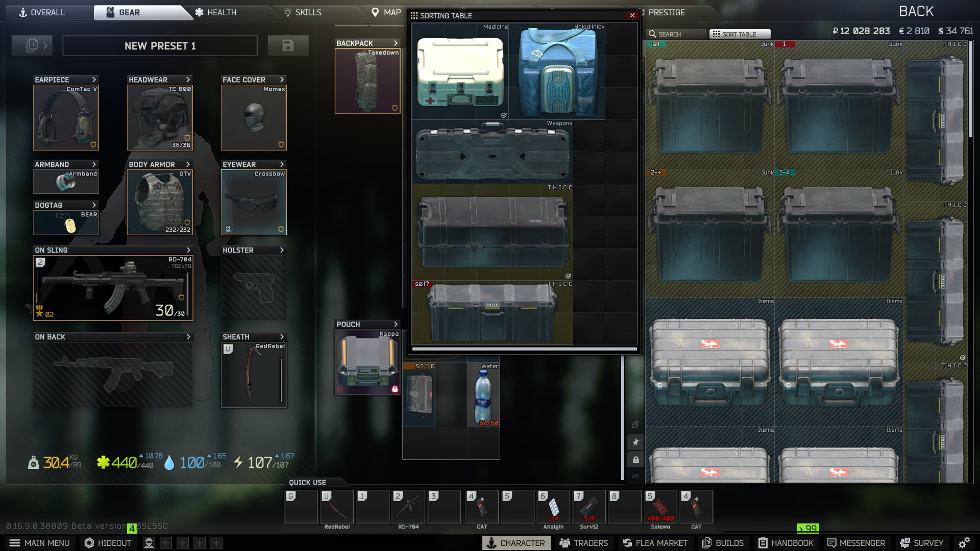Screen dimensions: 980x551
Task: Close the Sorting Table window
Action: [x=632, y=15]
